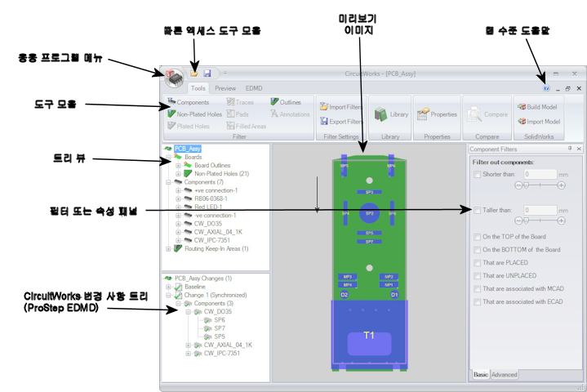Select +ve connection-1 component
The height and width of the screenshot is (392, 587).
(x=216, y=190)
